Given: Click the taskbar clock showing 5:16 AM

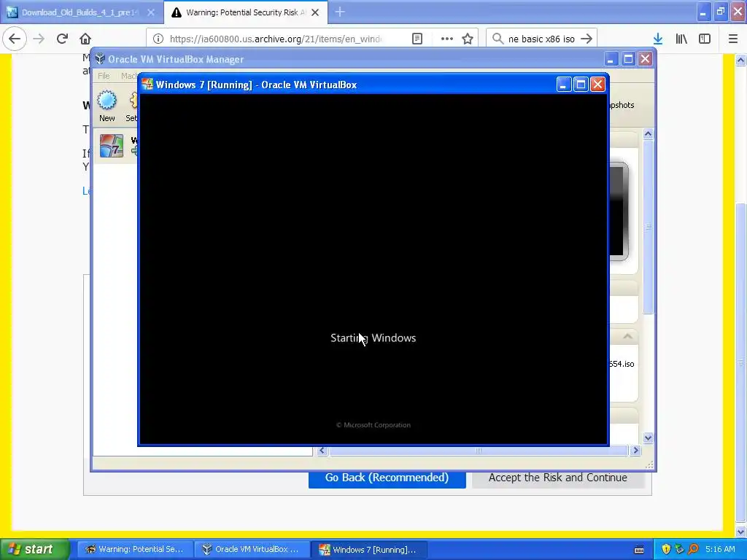Looking at the screenshot, I should [720, 549].
